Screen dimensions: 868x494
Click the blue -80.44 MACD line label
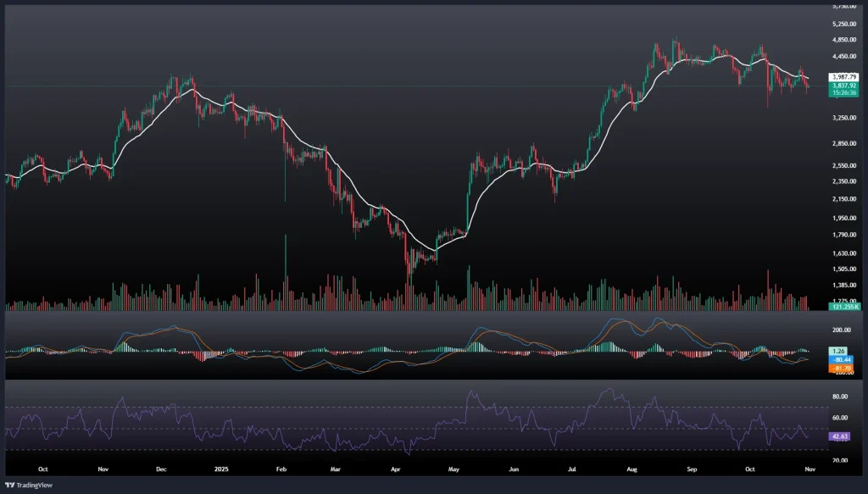pos(842,359)
